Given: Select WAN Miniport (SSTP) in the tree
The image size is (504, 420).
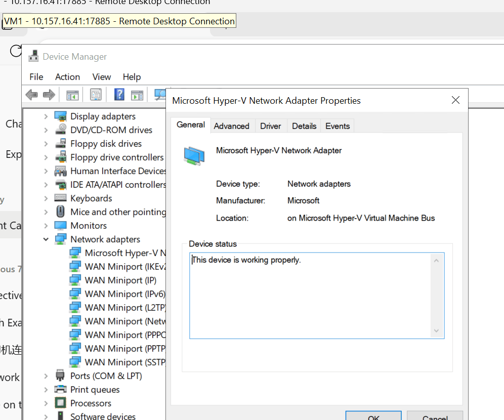Looking at the screenshot, I should (x=125, y=362).
